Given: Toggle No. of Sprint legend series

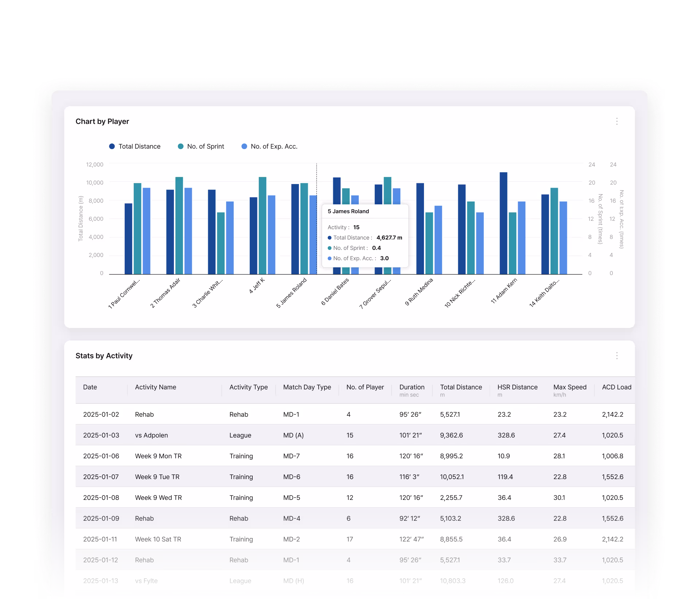Looking at the screenshot, I should [201, 146].
